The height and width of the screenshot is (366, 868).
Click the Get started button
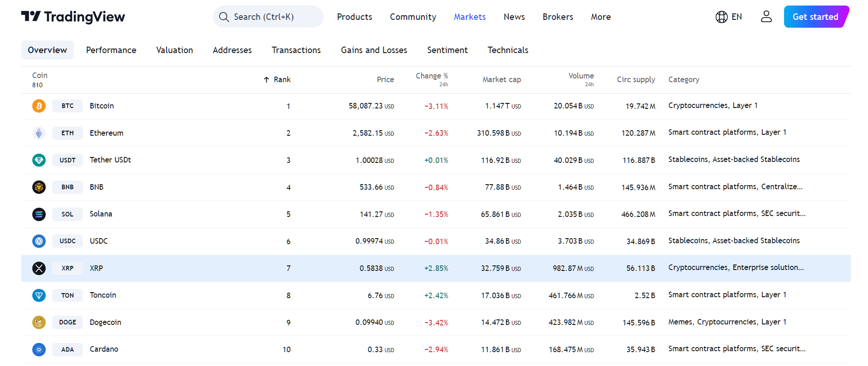816,17
